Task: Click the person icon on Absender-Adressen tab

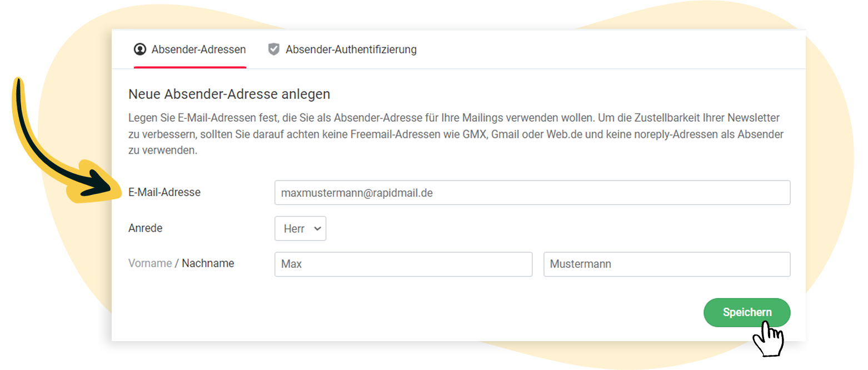Action: (x=141, y=49)
